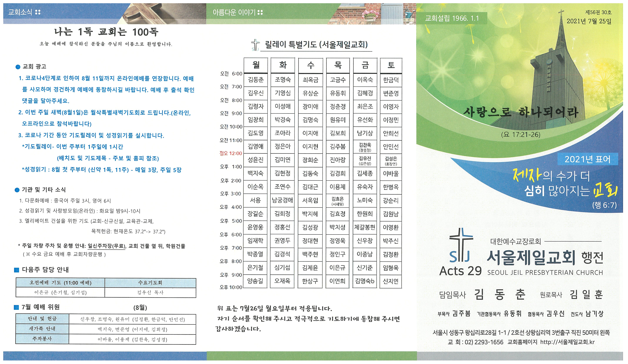Screen dimensions: 628x364
Task: Click the 오후 10:00 time label
Action: point(231,287)
